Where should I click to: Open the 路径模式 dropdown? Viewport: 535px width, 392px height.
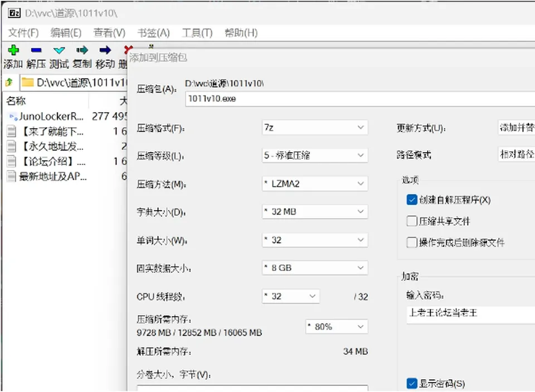[x=517, y=154]
